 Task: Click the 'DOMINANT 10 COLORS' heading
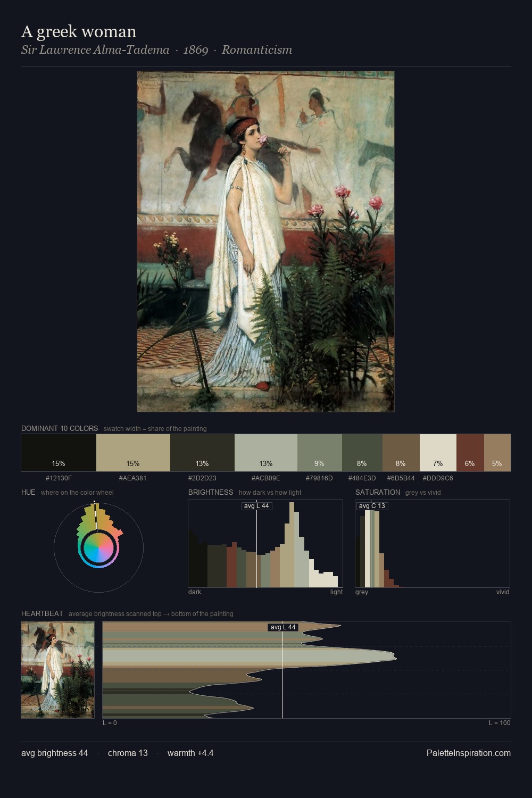coord(60,428)
